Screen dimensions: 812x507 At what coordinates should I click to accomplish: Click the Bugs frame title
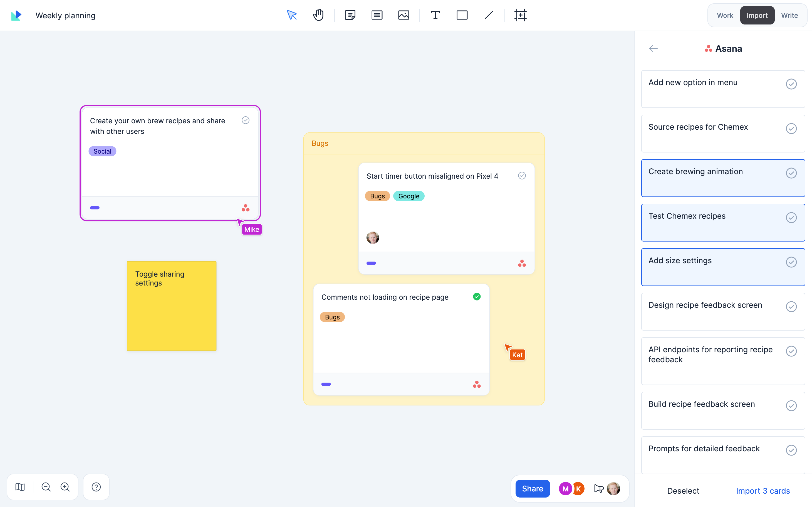tap(320, 143)
